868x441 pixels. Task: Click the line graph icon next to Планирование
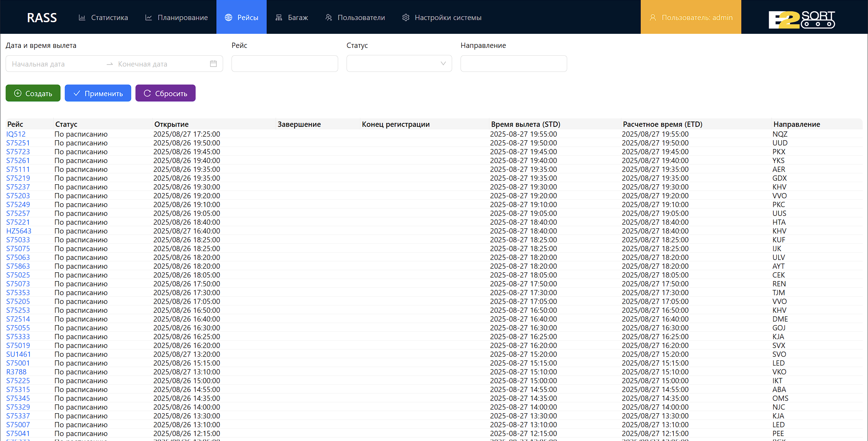click(x=148, y=18)
